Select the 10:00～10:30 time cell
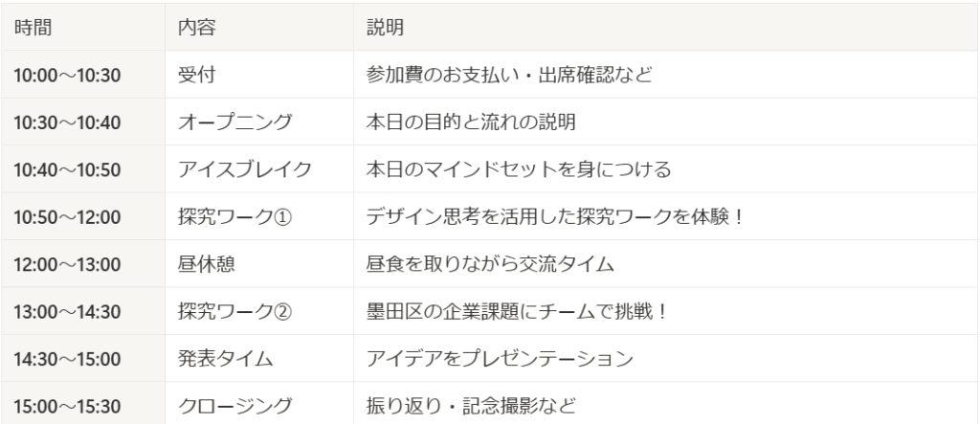The width and height of the screenshot is (980, 424). [83, 75]
